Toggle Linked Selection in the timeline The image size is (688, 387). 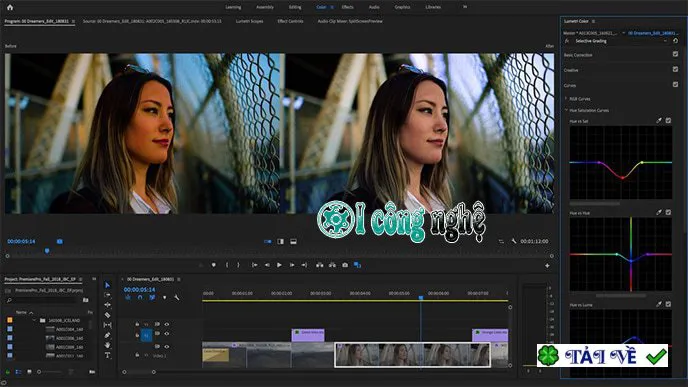click(152, 297)
